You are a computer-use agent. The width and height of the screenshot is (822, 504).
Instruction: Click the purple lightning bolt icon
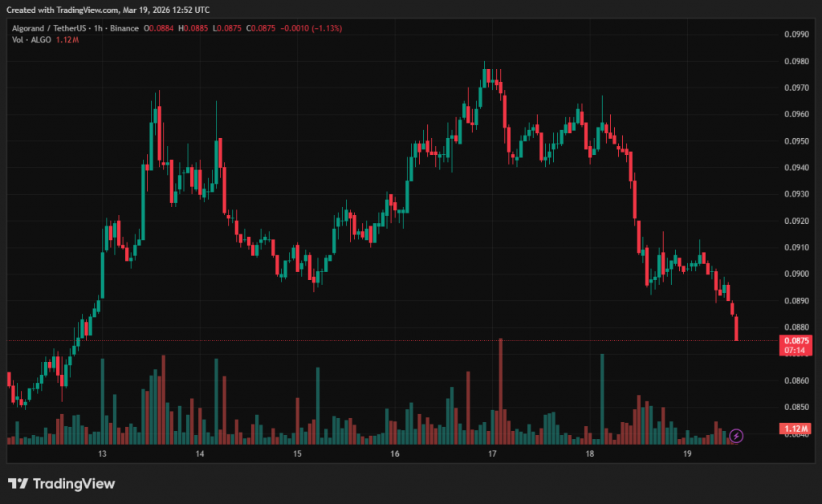(x=737, y=436)
